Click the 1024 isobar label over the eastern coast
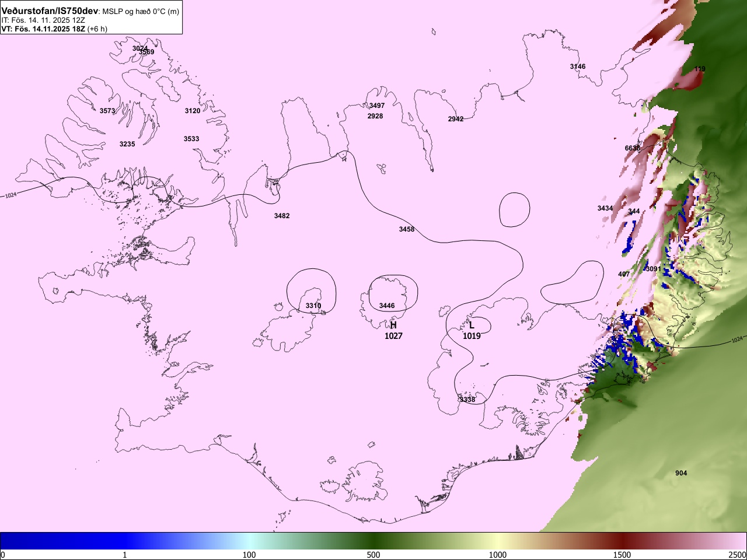 click(737, 339)
